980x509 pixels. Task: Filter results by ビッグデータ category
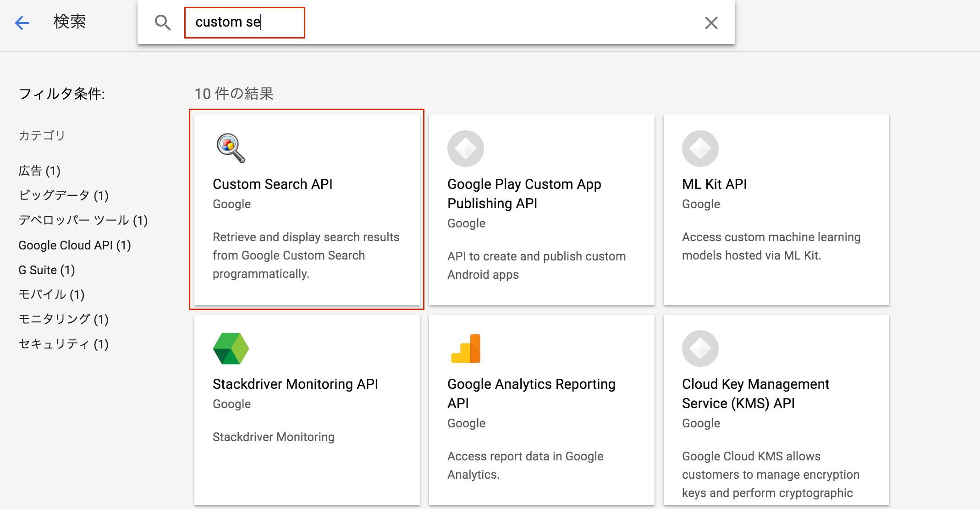coord(63,195)
